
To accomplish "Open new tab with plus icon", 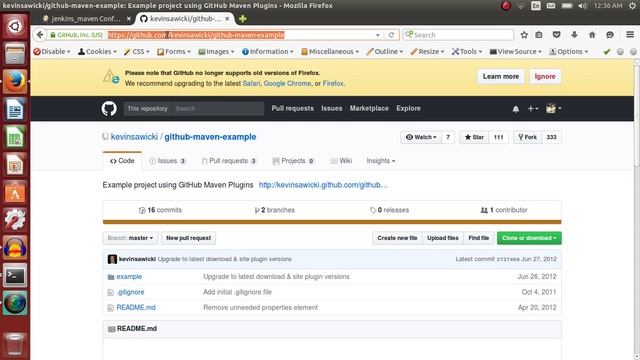I will coord(242,19).
